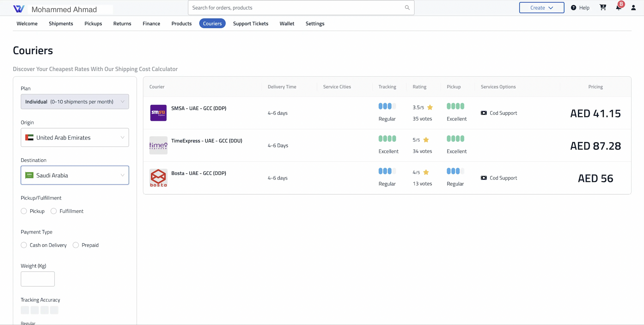This screenshot has height=325, width=644.
Task: Open the Create button menu
Action: (x=541, y=8)
